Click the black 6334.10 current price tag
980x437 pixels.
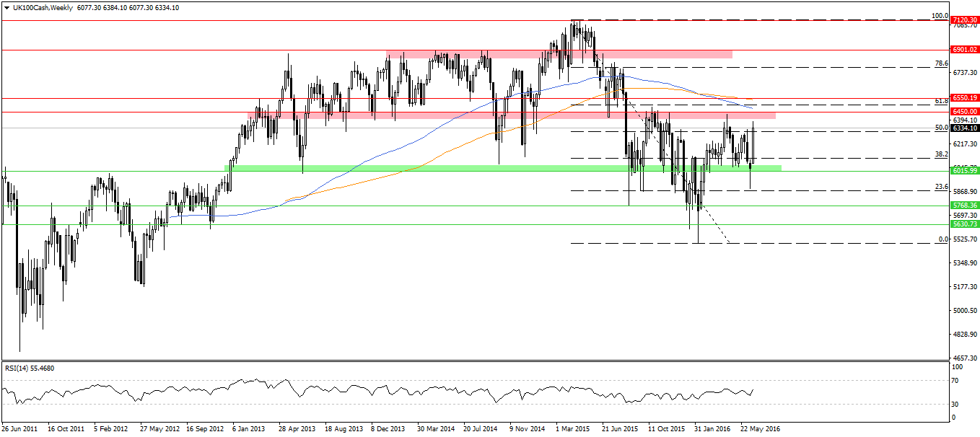963,128
